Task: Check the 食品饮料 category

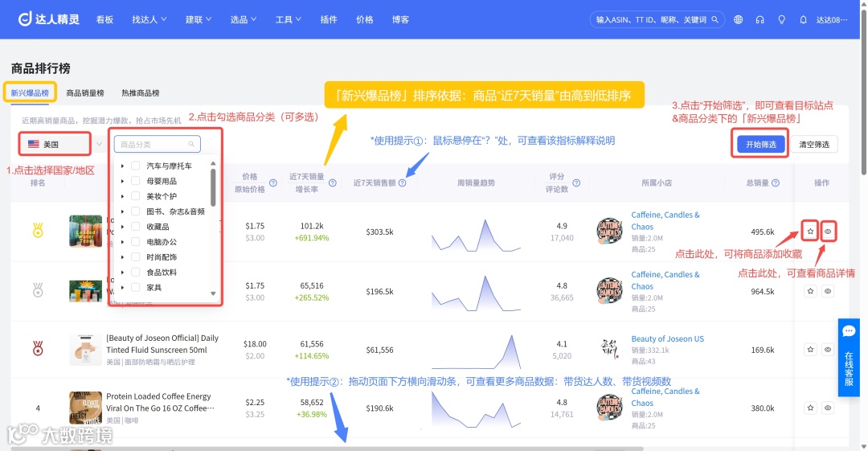Action: pos(135,272)
